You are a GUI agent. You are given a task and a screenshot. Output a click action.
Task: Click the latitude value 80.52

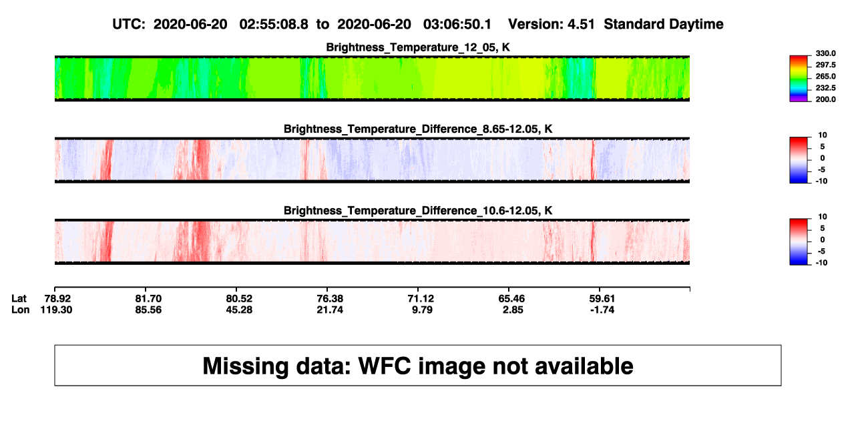[239, 298]
